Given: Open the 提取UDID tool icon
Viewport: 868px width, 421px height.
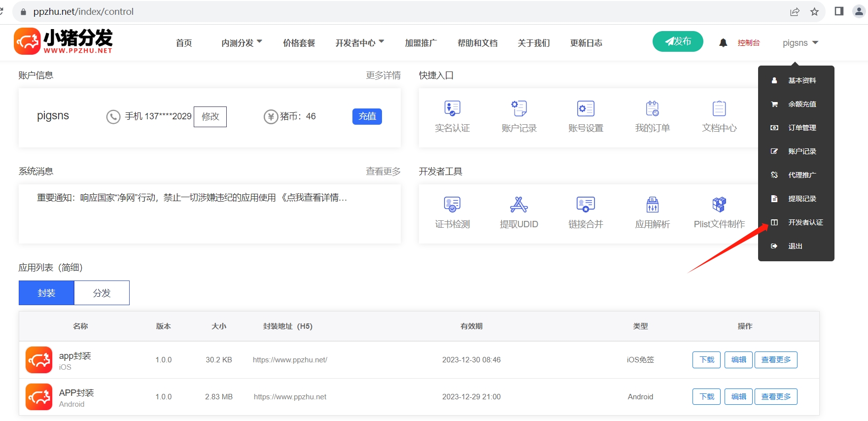Looking at the screenshot, I should (519, 205).
